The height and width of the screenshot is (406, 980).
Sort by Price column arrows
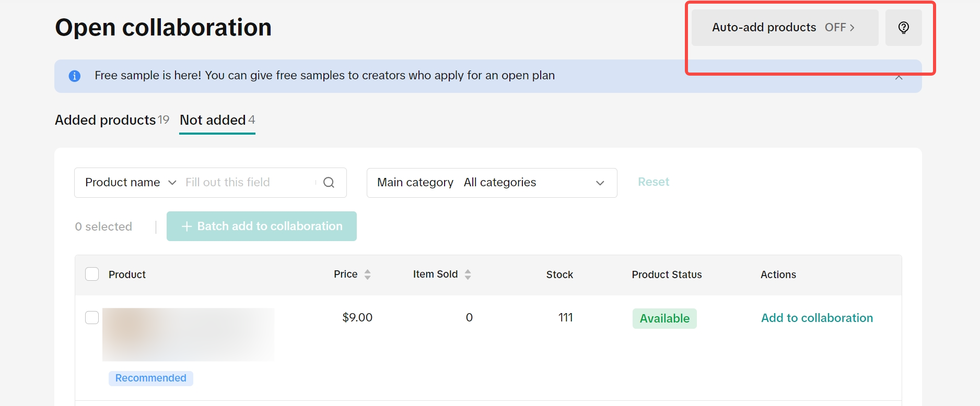click(x=367, y=274)
